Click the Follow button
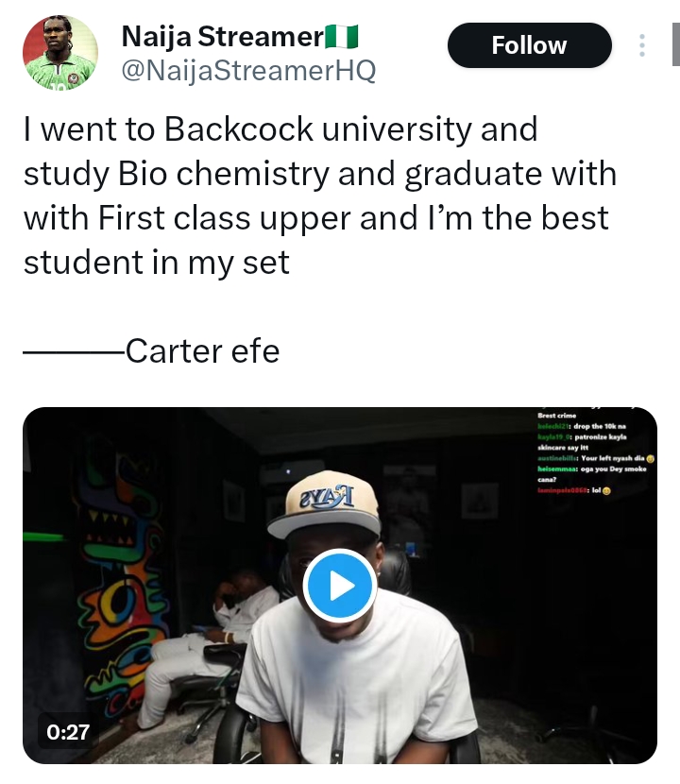Viewport: 680px width, 784px height. (529, 45)
